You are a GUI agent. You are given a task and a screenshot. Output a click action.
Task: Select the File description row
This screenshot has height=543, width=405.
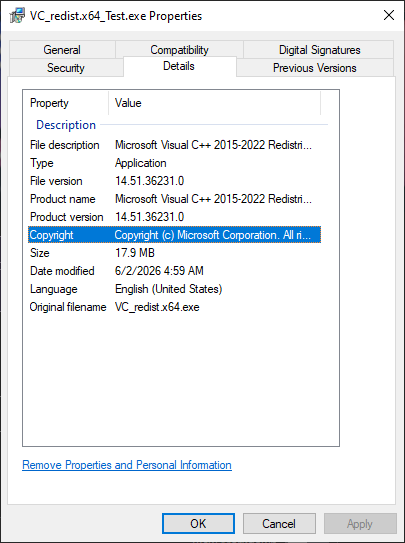pyautogui.click(x=174, y=145)
